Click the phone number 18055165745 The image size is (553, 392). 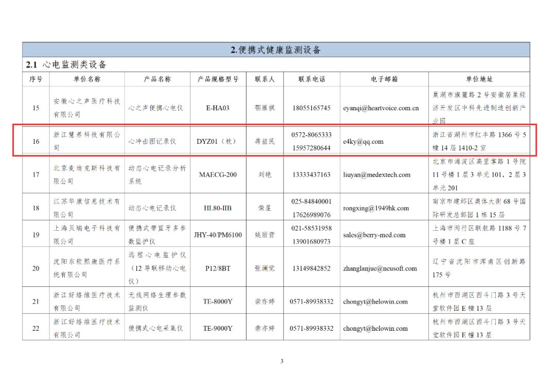point(312,108)
